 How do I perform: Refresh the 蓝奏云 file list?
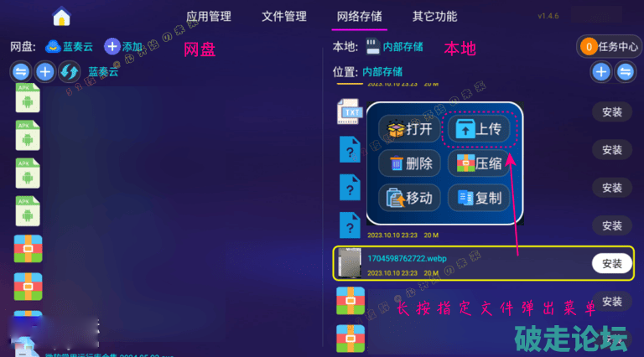pos(69,72)
